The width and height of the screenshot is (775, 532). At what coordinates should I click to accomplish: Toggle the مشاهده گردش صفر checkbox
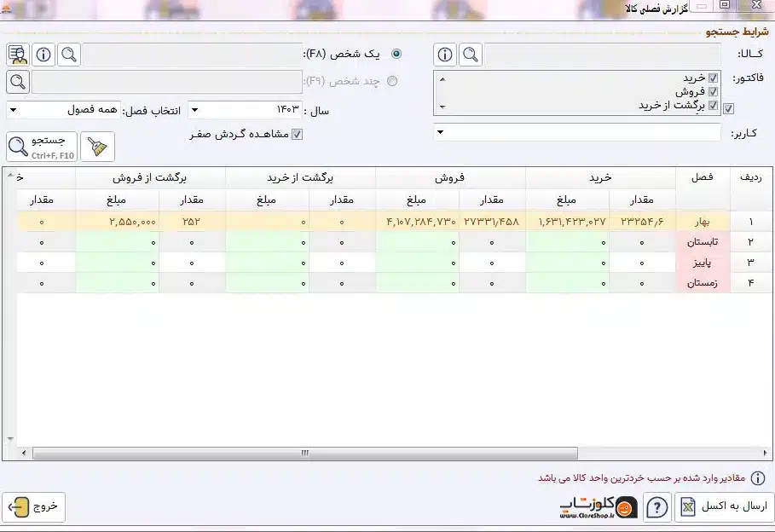click(297, 134)
